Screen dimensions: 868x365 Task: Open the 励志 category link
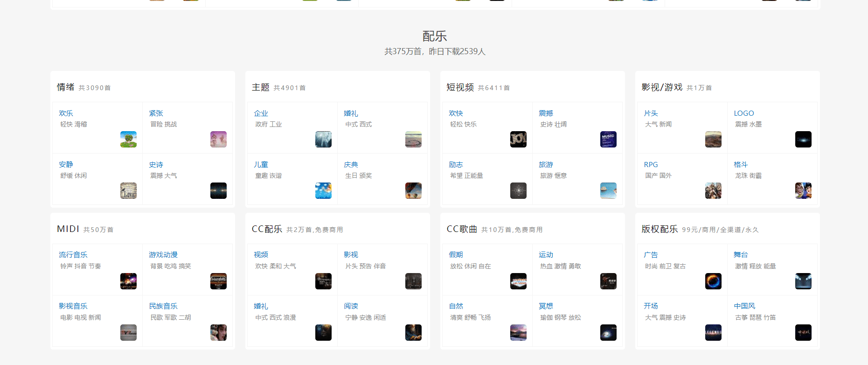coord(456,164)
